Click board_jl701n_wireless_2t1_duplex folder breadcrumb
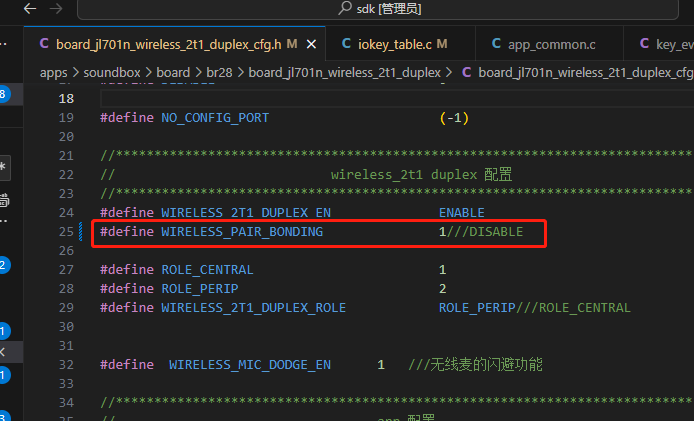 (x=344, y=73)
